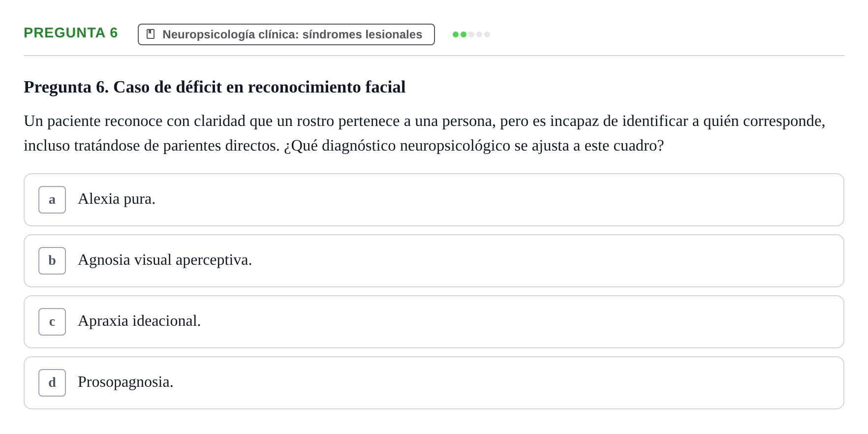
Task: Click the question title about reconocimiento facial
Action: 215,87
